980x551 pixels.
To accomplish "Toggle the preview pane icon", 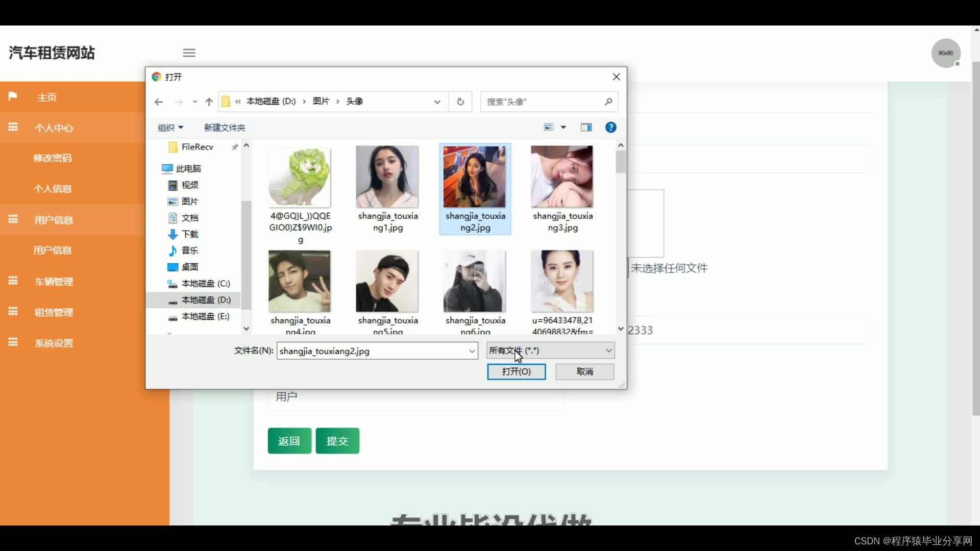I will [586, 128].
